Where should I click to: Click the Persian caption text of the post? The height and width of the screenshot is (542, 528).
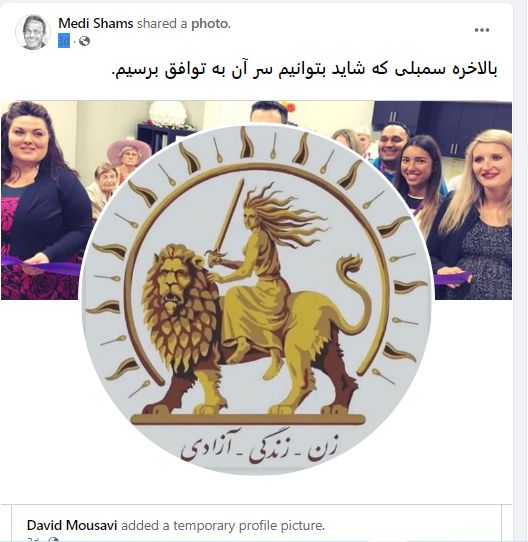click(x=305, y=69)
